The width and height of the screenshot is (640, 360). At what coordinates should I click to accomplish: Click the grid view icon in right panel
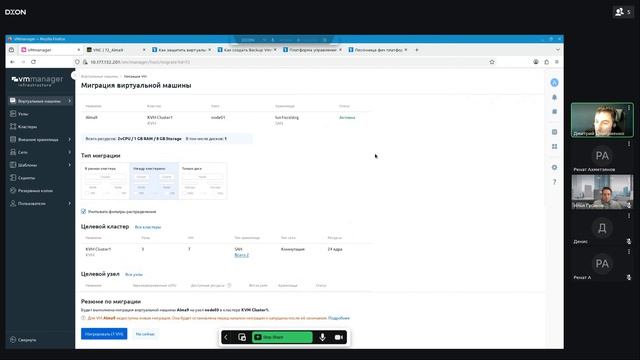click(554, 147)
